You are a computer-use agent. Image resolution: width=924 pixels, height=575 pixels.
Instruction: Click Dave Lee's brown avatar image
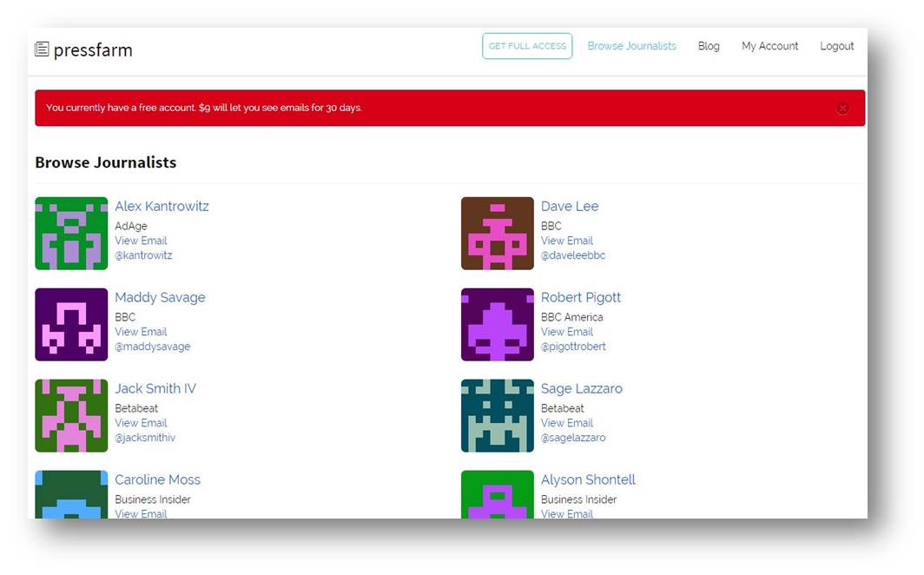497,234
